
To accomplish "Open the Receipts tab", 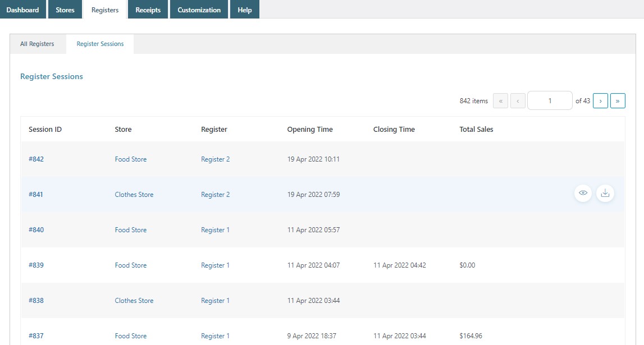I will (148, 10).
